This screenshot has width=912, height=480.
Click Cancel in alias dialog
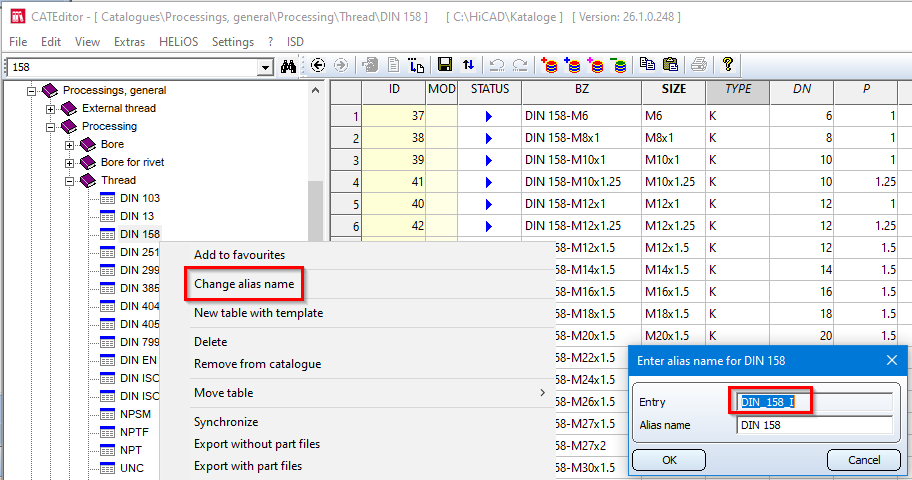pyautogui.click(x=864, y=460)
